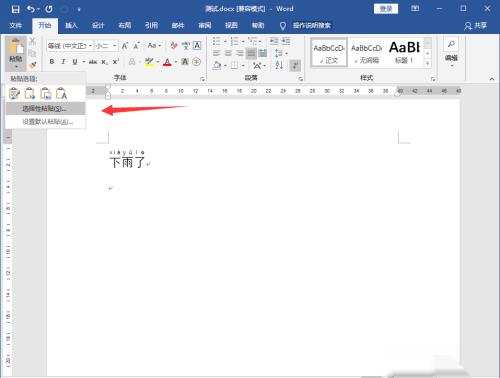This screenshot has width=500, height=378.
Task: Toggle Italic formatting
Action: [x=63, y=62]
